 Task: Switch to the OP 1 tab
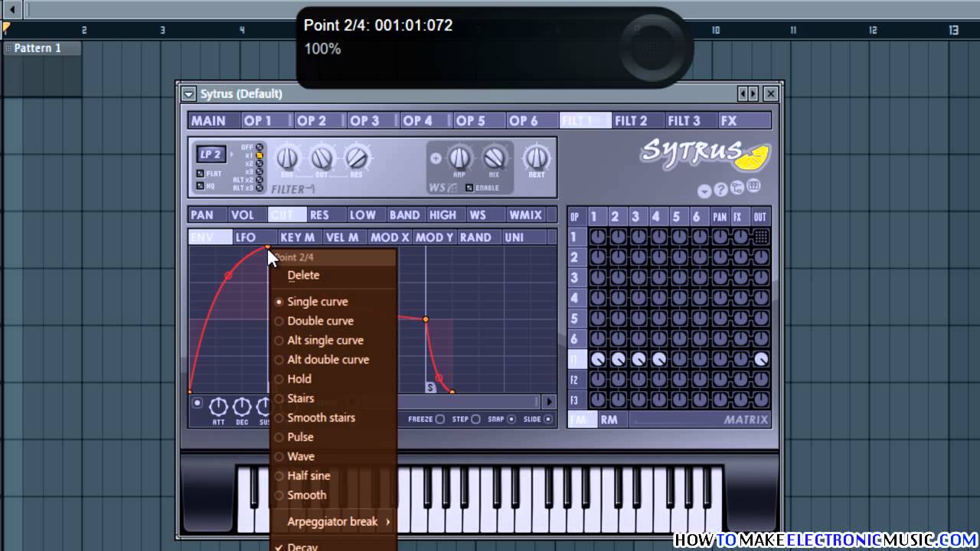266,121
